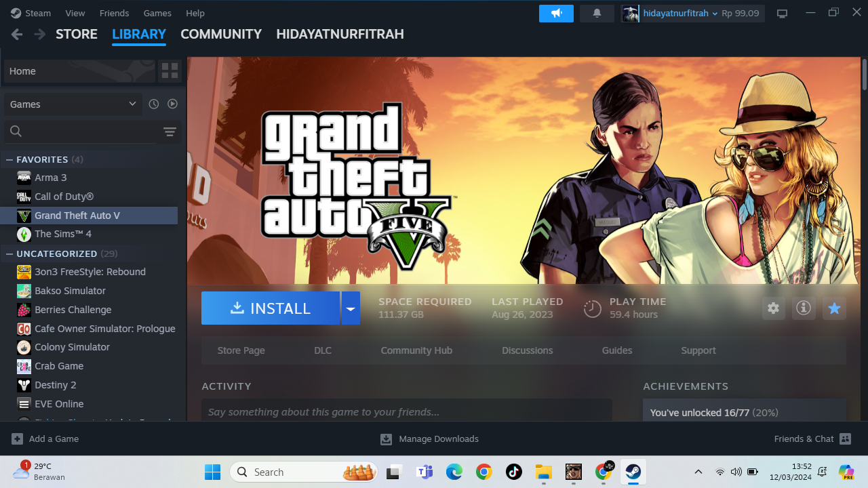868x488 pixels.
Task: Click the blue INSTALL button
Action: [x=271, y=308]
